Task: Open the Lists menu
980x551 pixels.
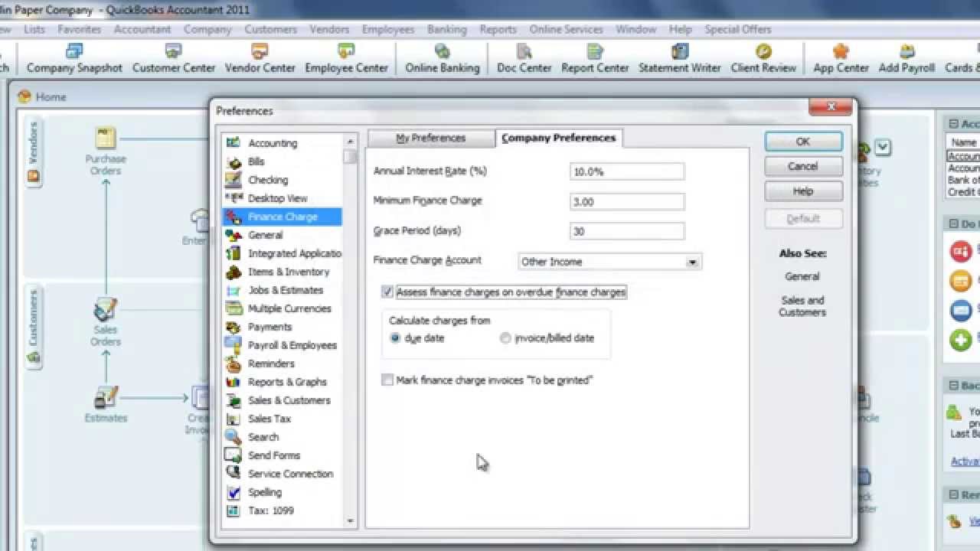Action: click(x=34, y=29)
